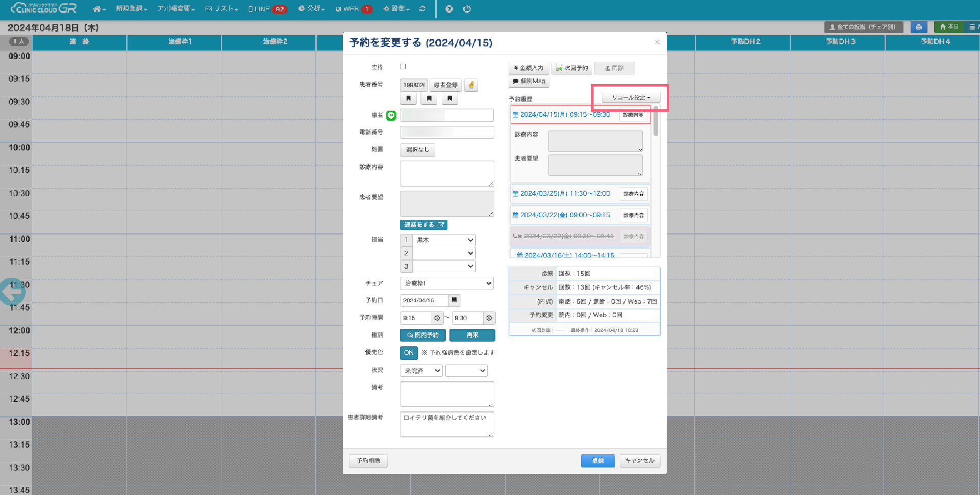Open the チェア dropdown showing 治療枠1
Viewport: 980px width, 495px height.
(447, 283)
